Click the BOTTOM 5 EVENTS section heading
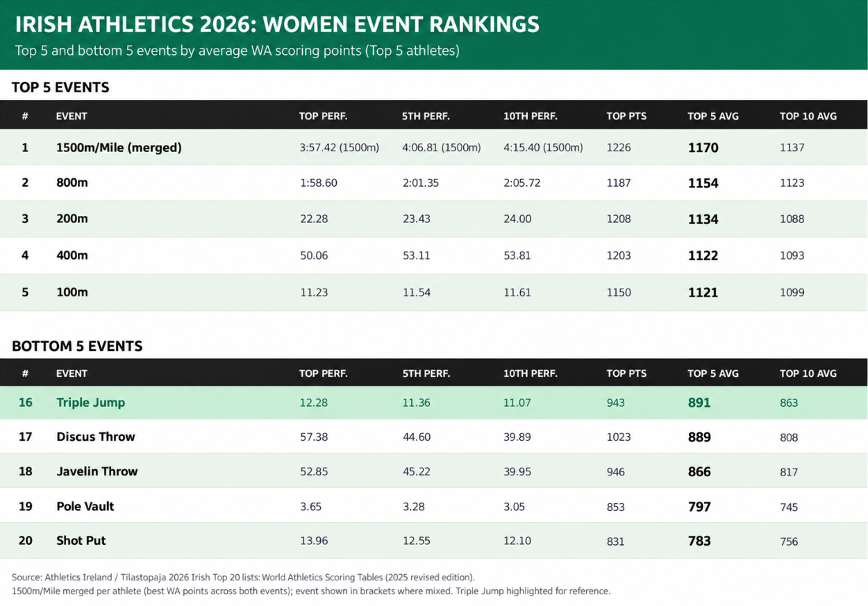The height and width of the screenshot is (606, 868). 77,346
